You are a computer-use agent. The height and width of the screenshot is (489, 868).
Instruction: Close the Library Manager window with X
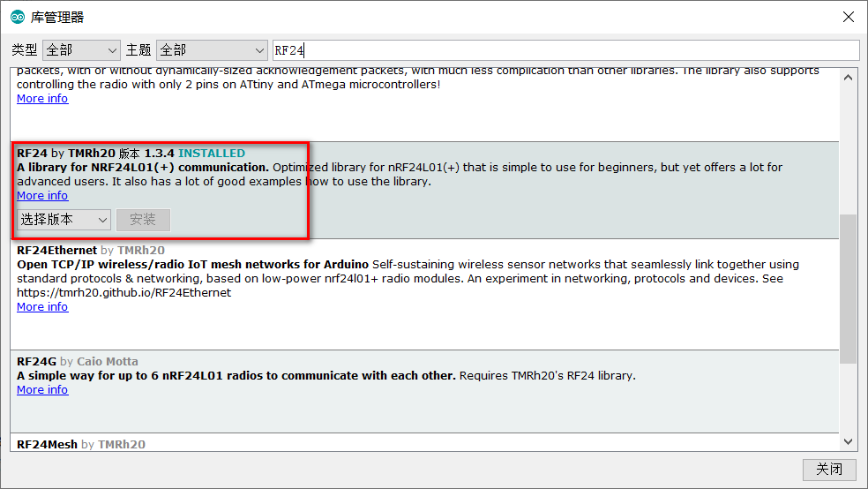pyautogui.click(x=848, y=17)
